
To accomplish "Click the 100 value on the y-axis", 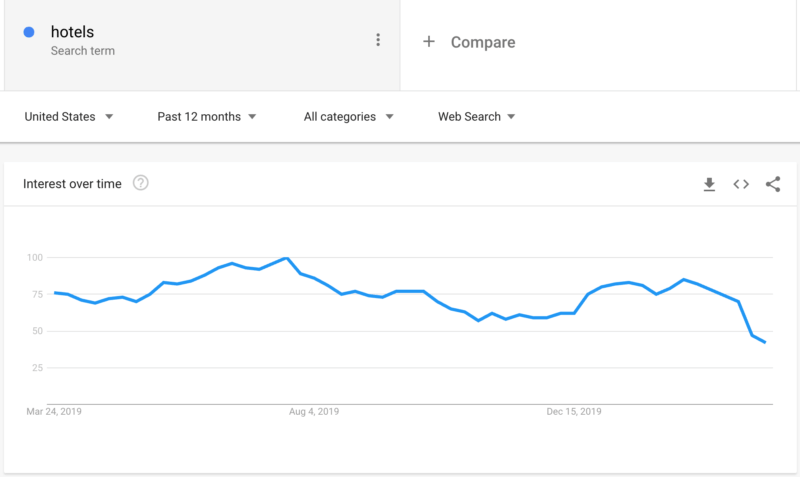I will (x=36, y=258).
